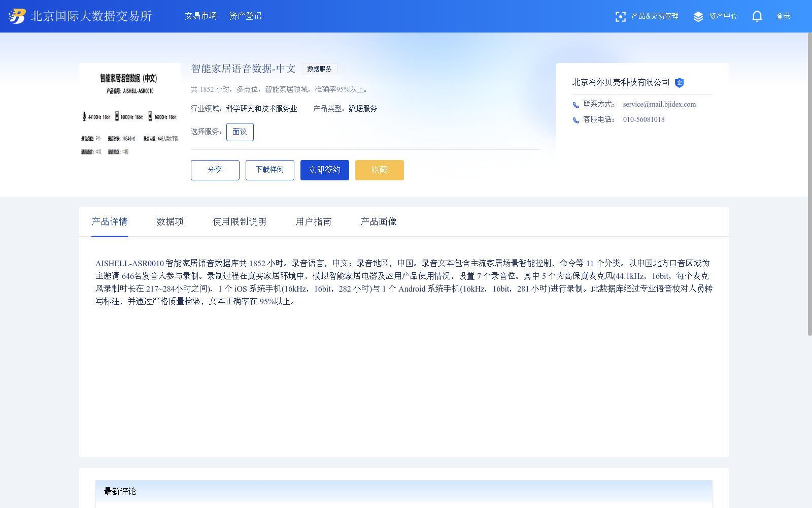Click the phone icon beside 客服电话
Screen dimensions: 812x508
[576, 120]
